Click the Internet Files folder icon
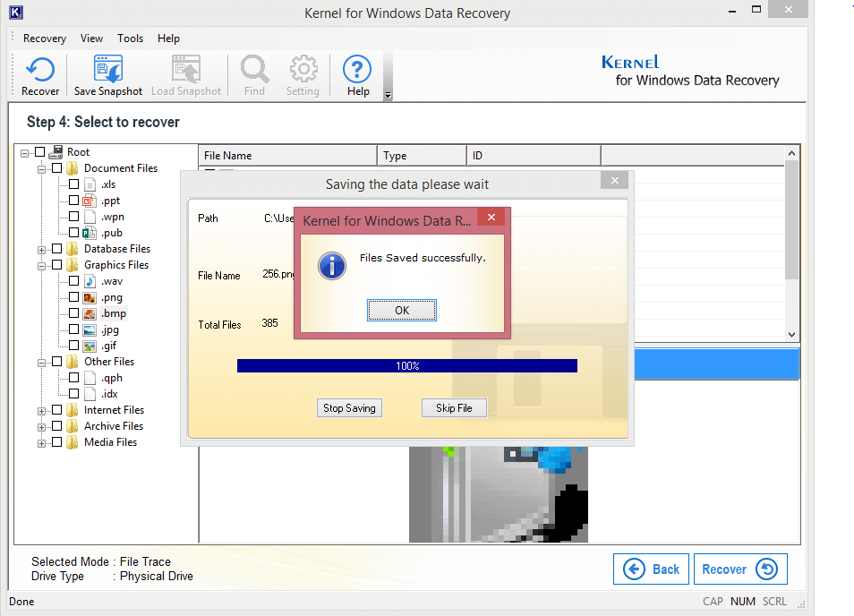This screenshot has height=616, width=854. click(73, 410)
